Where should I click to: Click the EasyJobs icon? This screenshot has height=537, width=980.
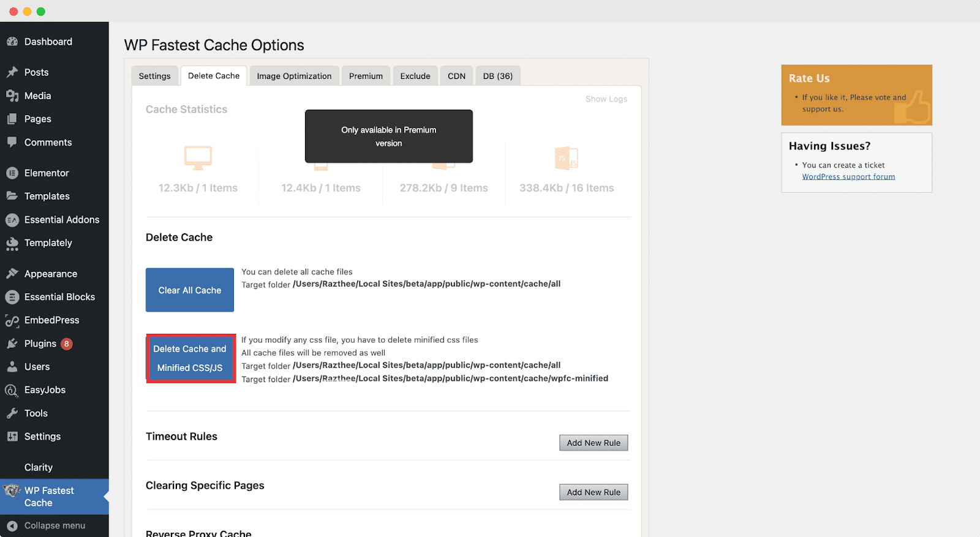[x=12, y=390]
